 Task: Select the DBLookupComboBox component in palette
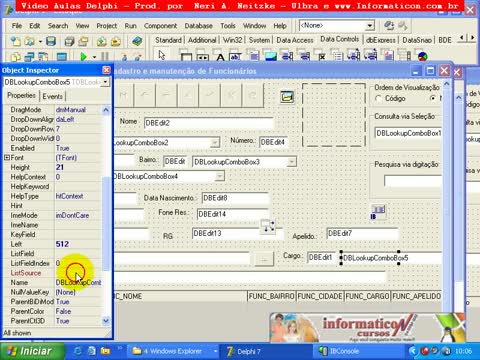tap(371, 55)
